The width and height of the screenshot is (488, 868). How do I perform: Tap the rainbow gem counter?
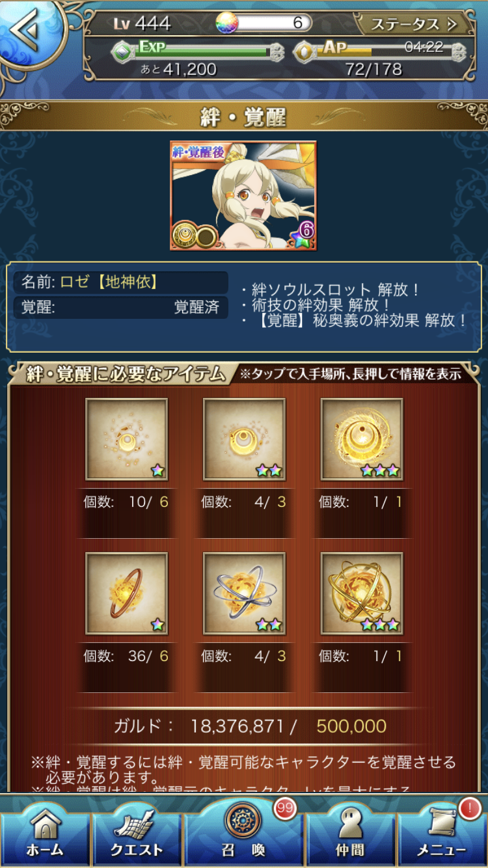264,23
